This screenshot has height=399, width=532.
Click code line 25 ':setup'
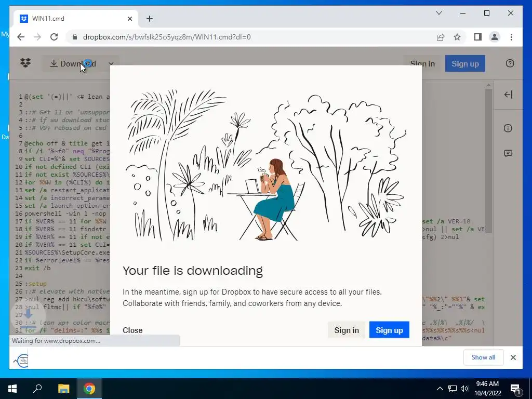[36, 284]
